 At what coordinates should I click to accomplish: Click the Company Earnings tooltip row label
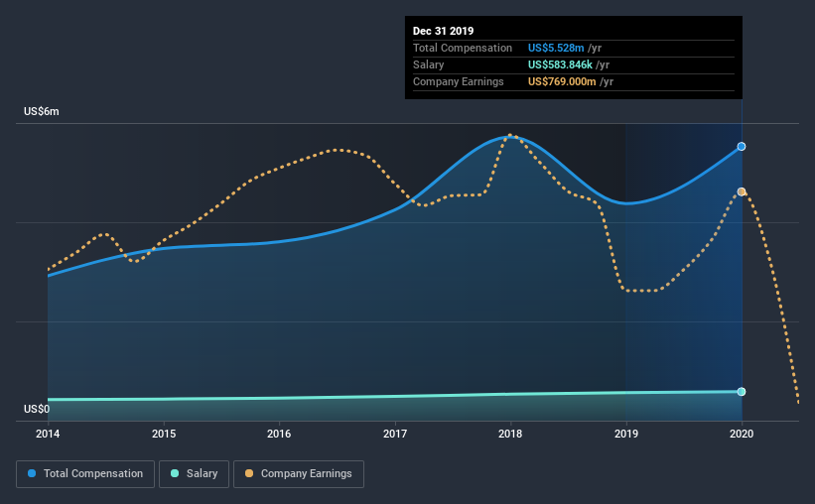pos(459,81)
